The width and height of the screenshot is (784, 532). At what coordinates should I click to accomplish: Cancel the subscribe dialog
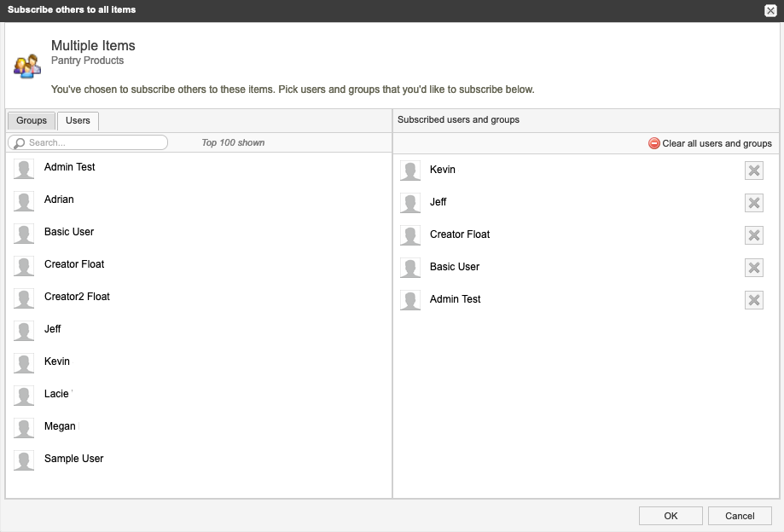click(x=740, y=516)
